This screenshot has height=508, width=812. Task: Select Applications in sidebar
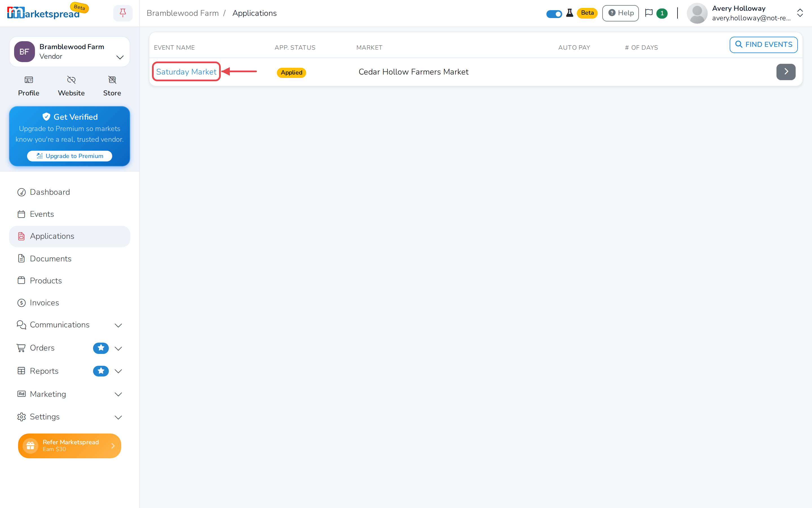tap(69, 236)
